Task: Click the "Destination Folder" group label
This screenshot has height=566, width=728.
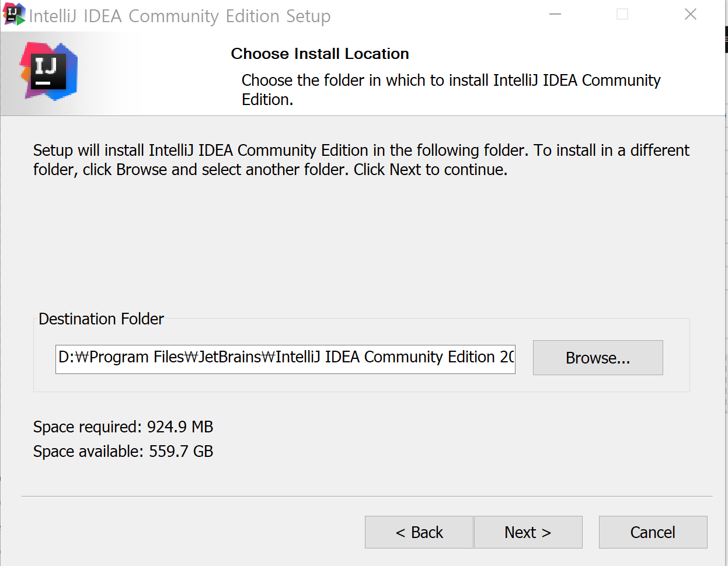Action: tap(101, 319)
